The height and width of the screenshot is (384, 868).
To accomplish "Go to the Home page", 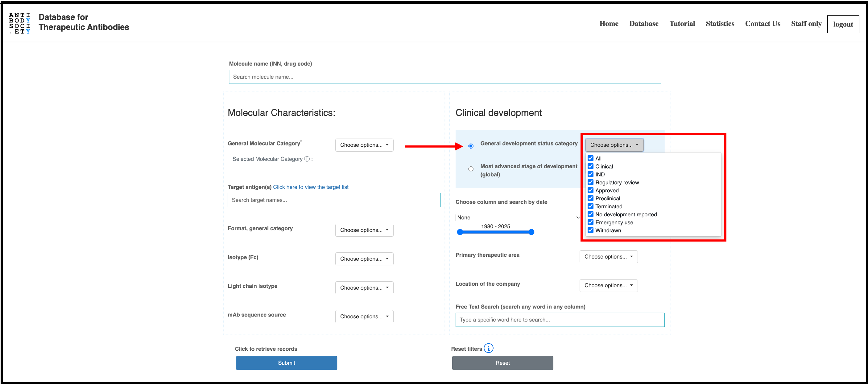I will click(x=609, y=23).
